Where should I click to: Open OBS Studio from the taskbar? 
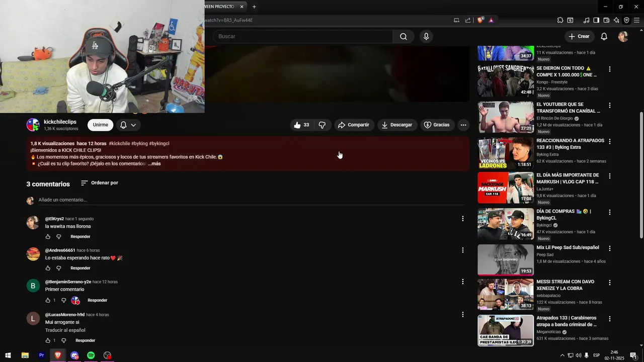click(x=107, y=355)
